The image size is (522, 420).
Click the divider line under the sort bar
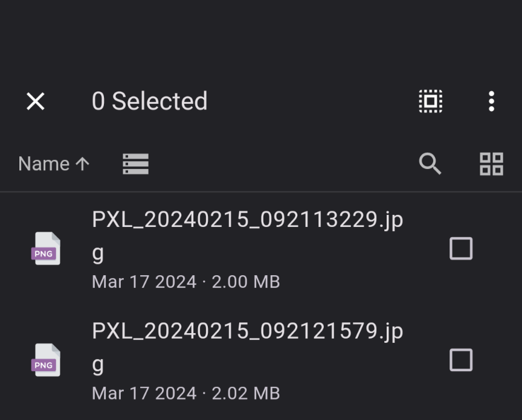coord(261,191)
